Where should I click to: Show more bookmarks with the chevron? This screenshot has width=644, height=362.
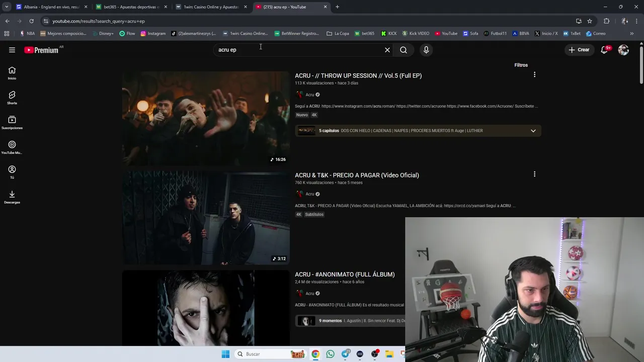(x=632, y=34)
